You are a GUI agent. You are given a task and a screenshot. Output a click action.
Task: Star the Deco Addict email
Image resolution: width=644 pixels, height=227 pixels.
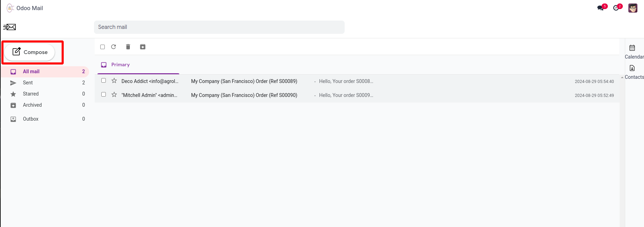114,81
